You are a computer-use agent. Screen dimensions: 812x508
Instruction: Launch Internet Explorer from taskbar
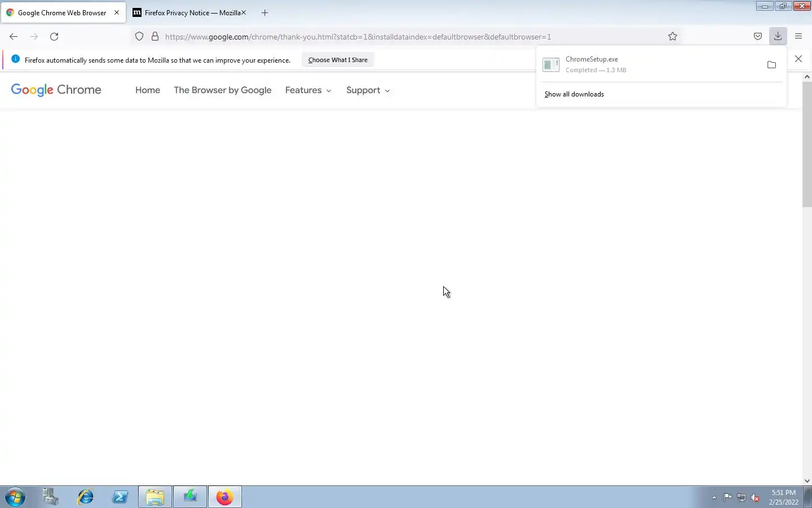coord(86,497)
